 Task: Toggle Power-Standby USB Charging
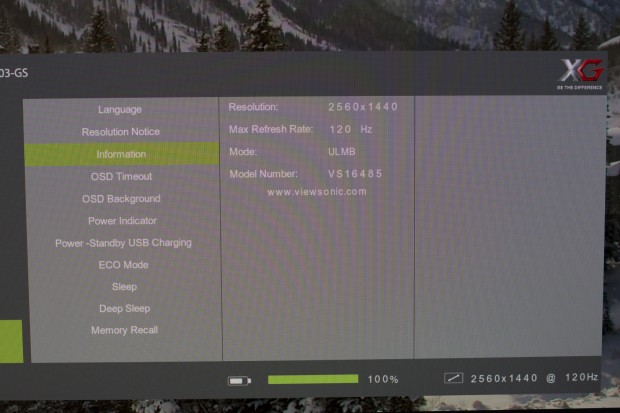click(123, 242)
